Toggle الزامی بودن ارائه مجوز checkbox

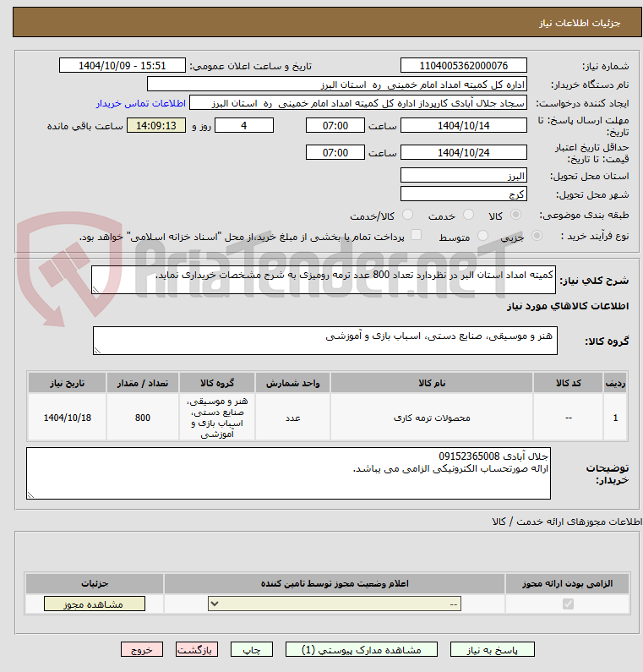(x=568, y=604)
